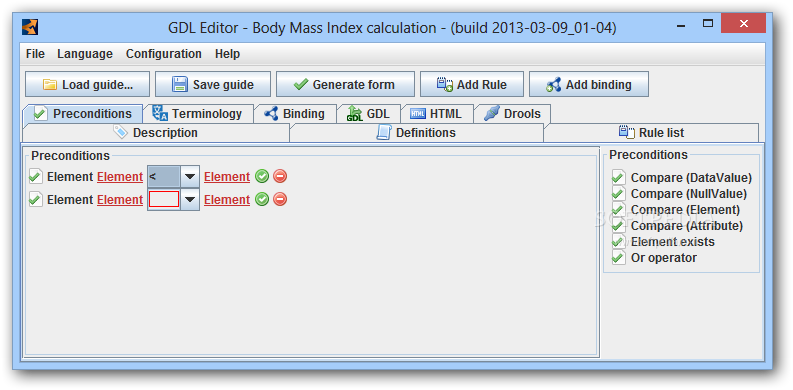
Task: Click the Load guide... button
Action: click(x=87, y=84)
